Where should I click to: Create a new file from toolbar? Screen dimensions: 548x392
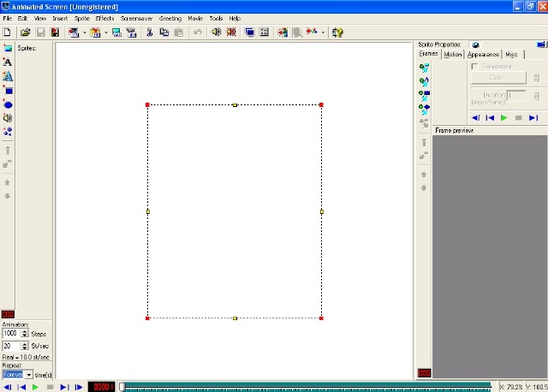click(7, 33)
